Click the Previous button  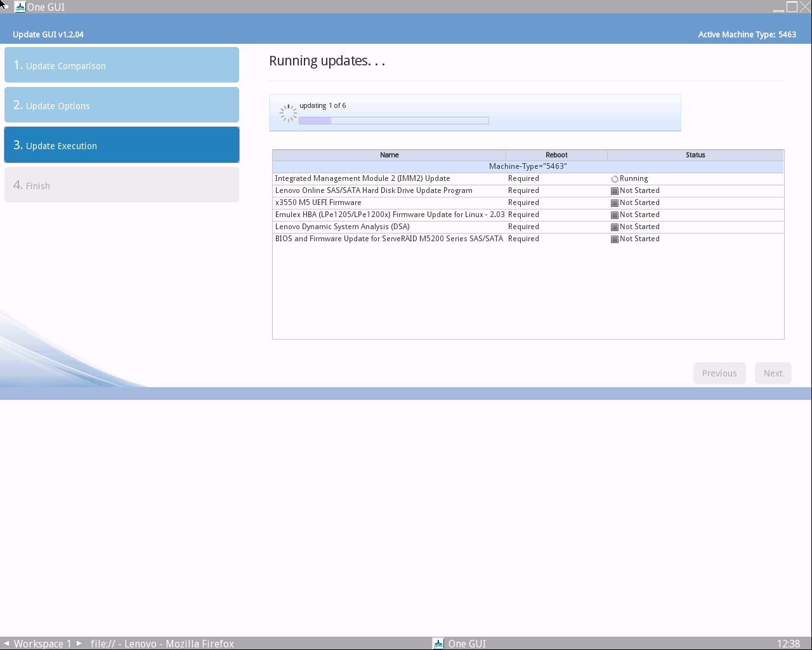tap(719, 373)
